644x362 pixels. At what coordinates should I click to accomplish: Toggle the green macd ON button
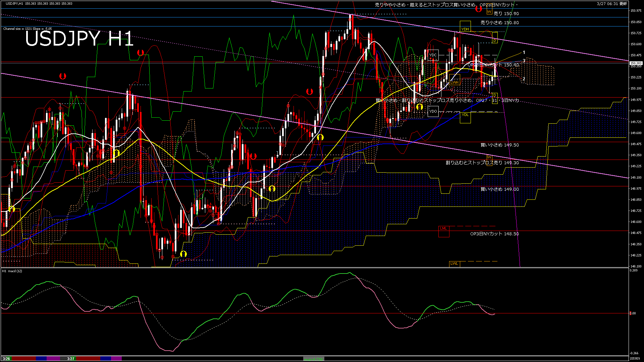pos(314,359)
